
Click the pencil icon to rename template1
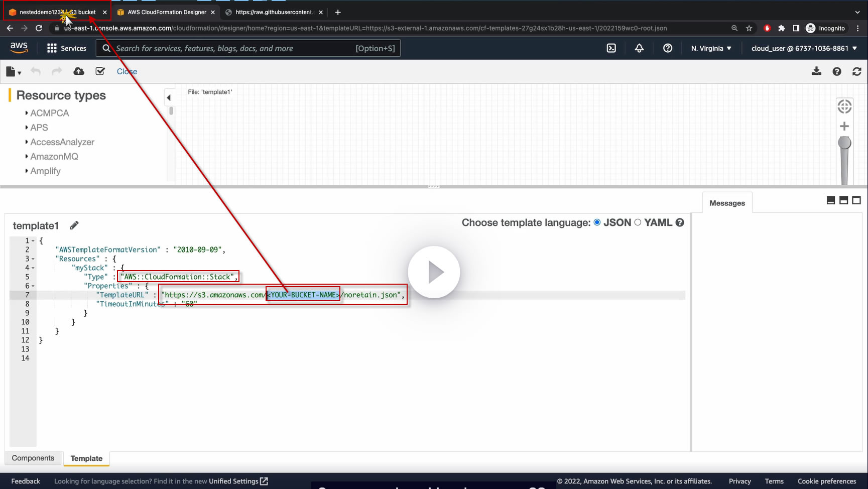point(74,225)
